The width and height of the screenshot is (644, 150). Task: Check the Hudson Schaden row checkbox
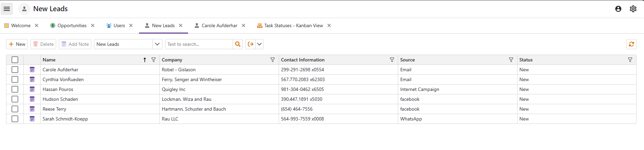click(15, 99)
